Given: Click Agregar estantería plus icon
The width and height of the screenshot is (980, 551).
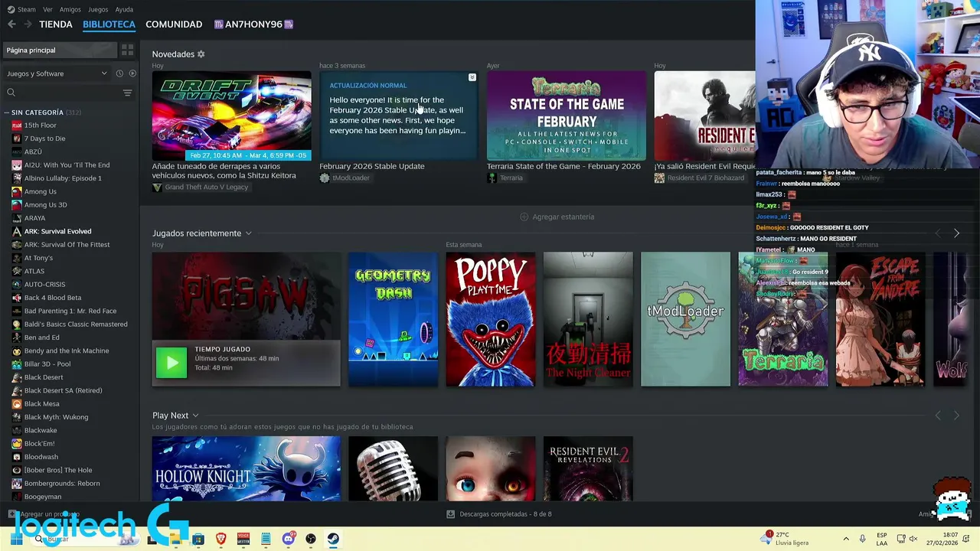Looking at the screenshot, I should [x=524, y=217].
